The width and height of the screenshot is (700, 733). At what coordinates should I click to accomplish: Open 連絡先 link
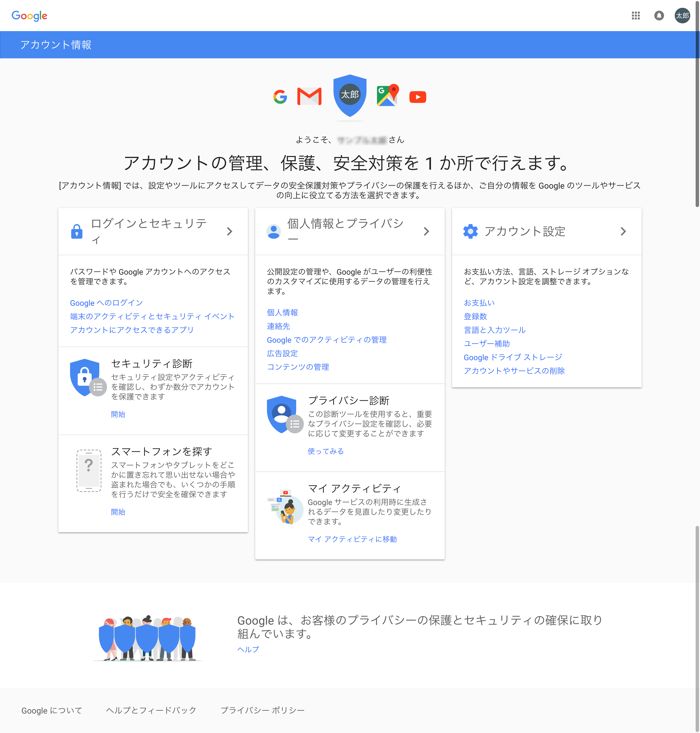[x=278, y=326]
